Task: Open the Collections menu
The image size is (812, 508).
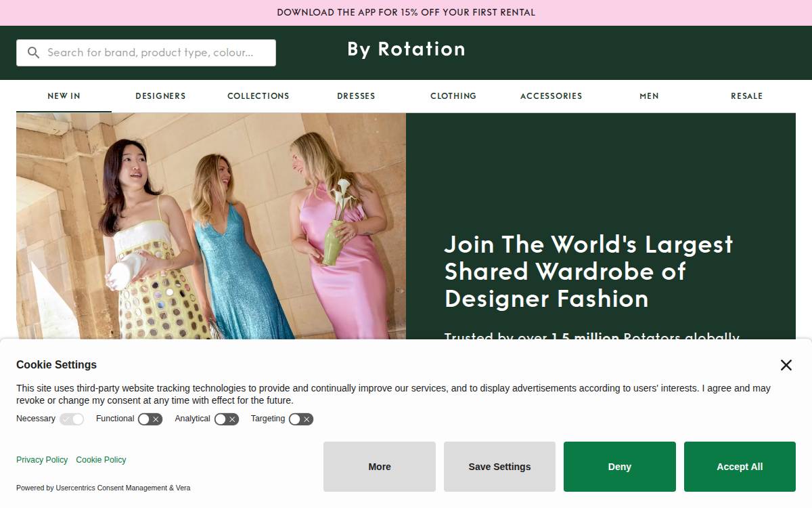Action: 258,96
